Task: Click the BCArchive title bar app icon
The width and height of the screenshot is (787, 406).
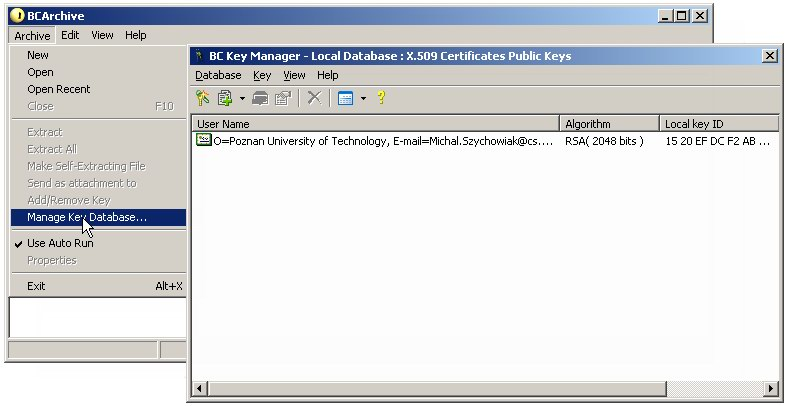Action: coord(17,16)
